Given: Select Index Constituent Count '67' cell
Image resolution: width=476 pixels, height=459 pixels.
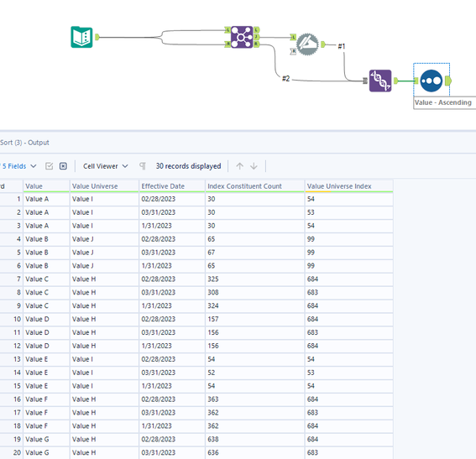Looking at the screenshot, I should (x=255, y=253).
